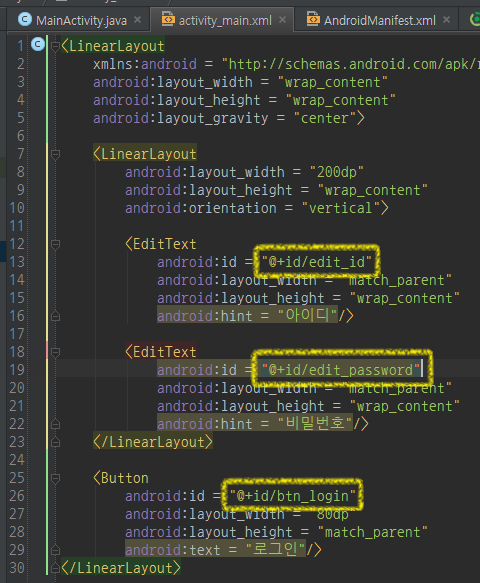480x583 pixels.
Task: Close the AndroidManifest.xml tab
Action: point(447,19)
